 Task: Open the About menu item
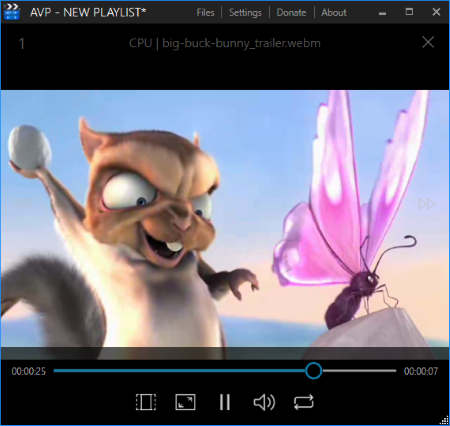click(x=334, y=13)
